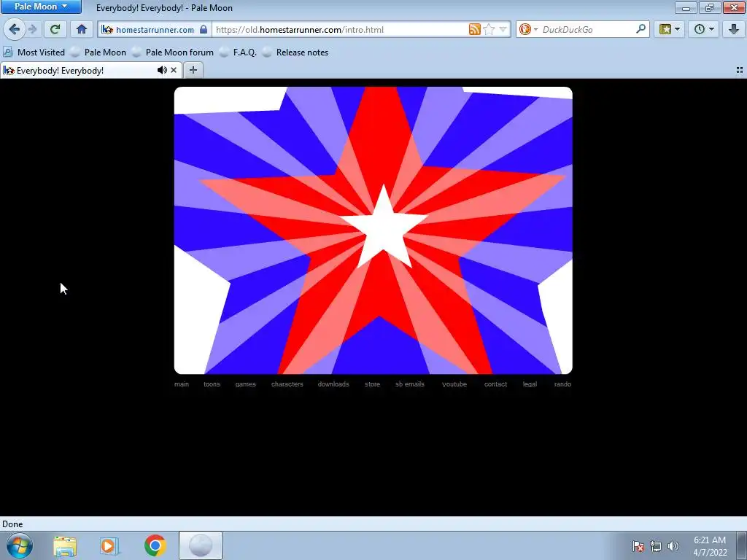Open the rando link
This screenshot has height=560, width=747.
click(x=562, y=384)
